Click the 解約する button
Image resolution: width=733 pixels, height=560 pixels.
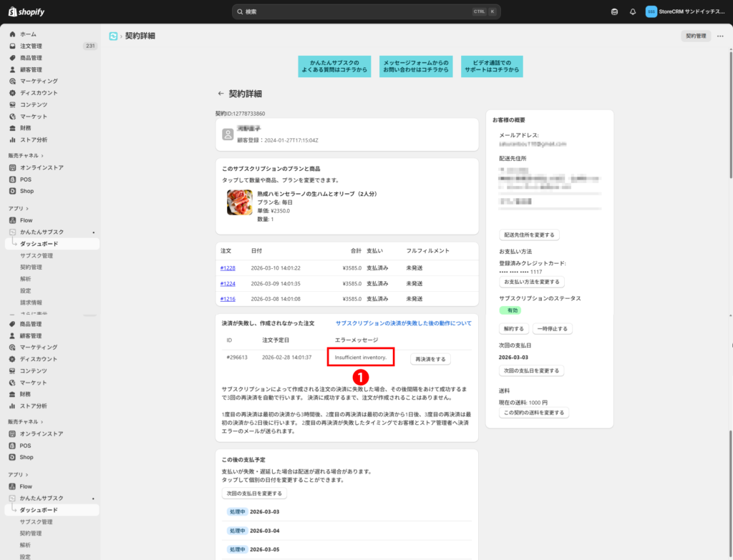tap(513, 329)
